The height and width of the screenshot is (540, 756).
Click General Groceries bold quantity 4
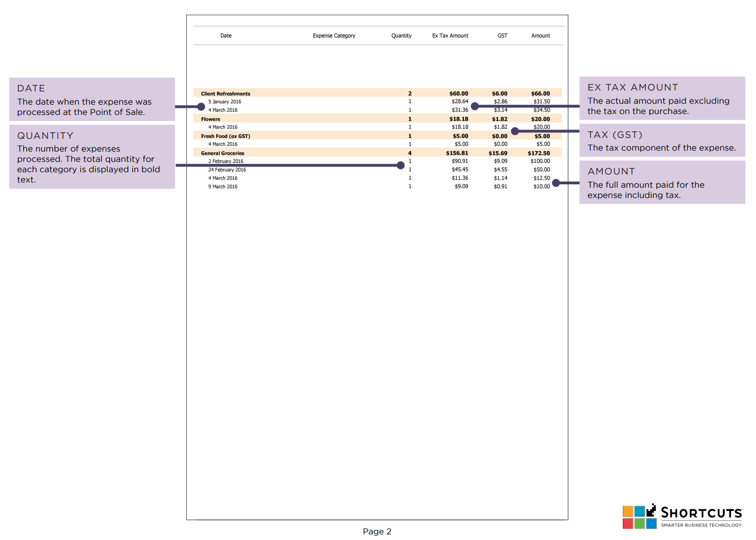tap(410, 153)
